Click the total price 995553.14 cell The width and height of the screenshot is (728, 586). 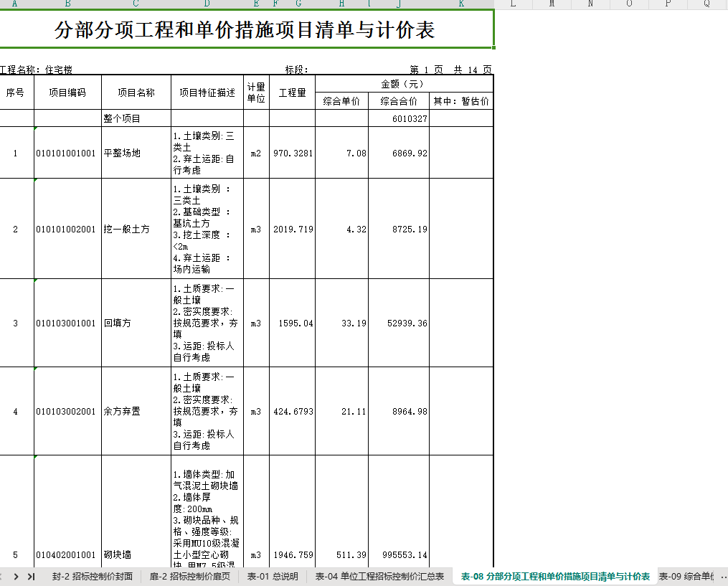[x=399, y=511]
